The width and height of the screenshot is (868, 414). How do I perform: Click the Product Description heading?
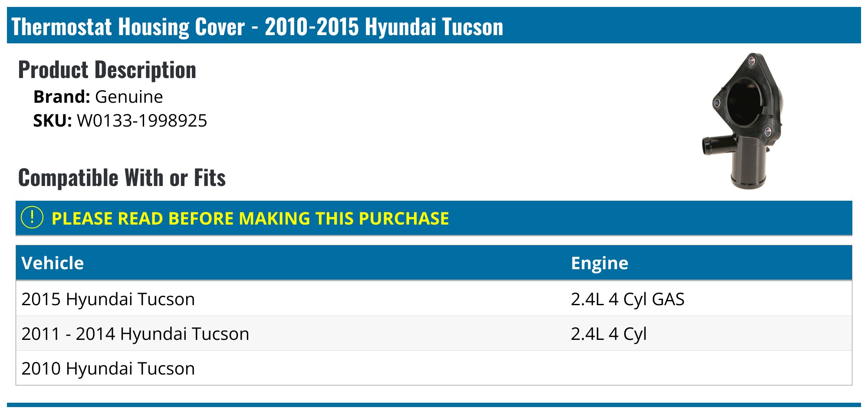coord(107,70)
